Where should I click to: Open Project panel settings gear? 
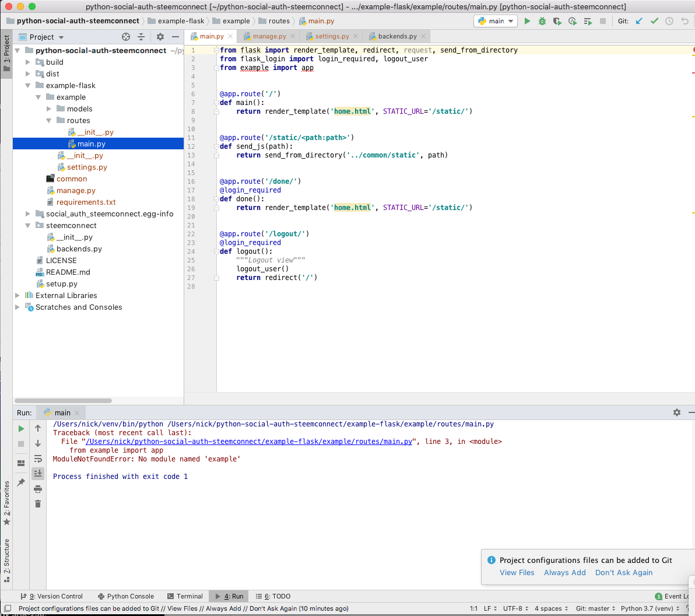160,37
